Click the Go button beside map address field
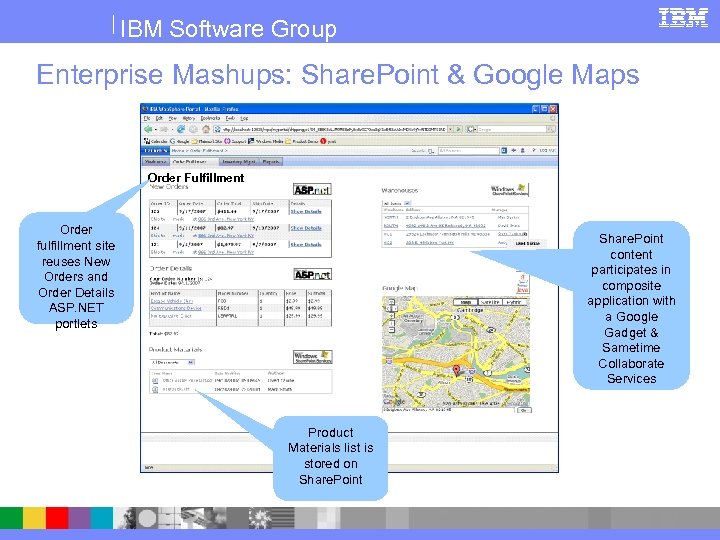Viewport: 720px width, 540px height. coord(524,410)
